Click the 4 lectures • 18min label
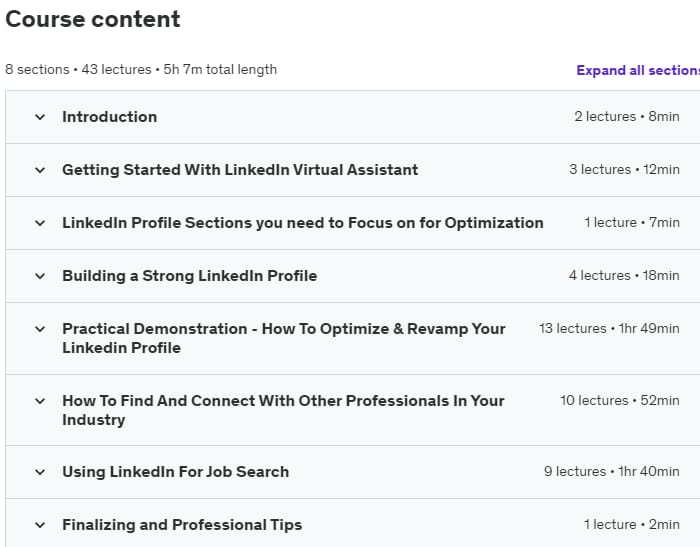 click(x=624, y=276)
